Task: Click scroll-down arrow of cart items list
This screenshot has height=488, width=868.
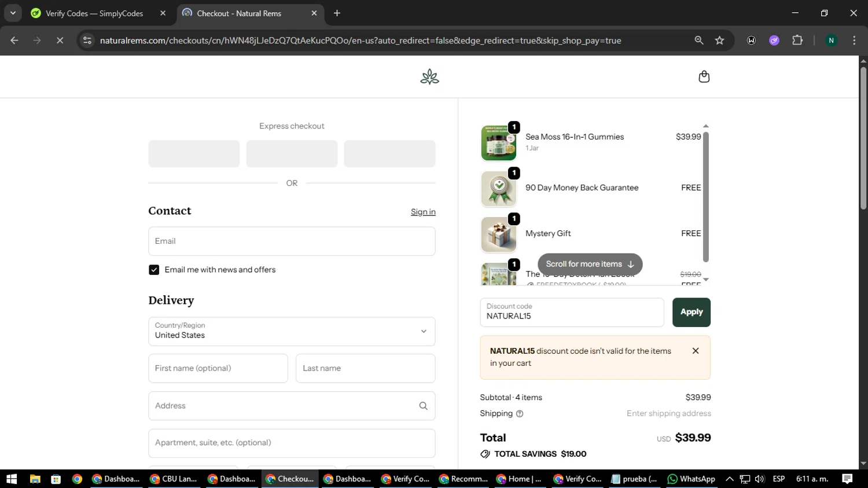Action: click(705, 280)
